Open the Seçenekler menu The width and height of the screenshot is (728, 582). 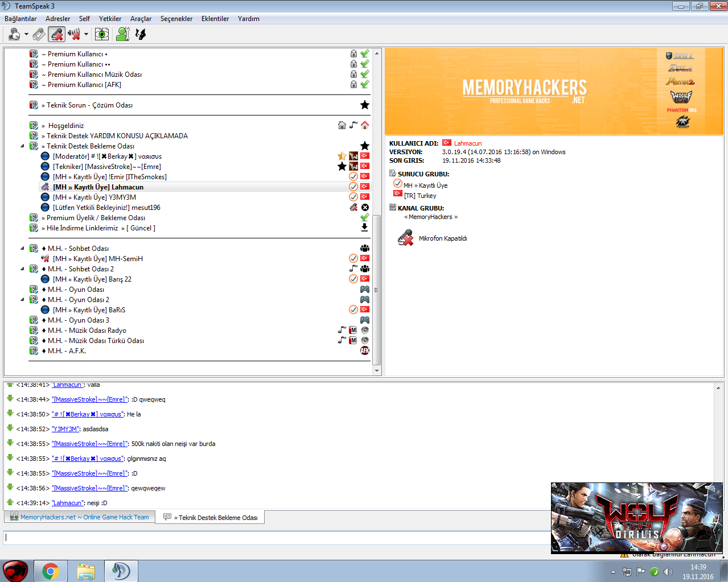pos(176,19)
